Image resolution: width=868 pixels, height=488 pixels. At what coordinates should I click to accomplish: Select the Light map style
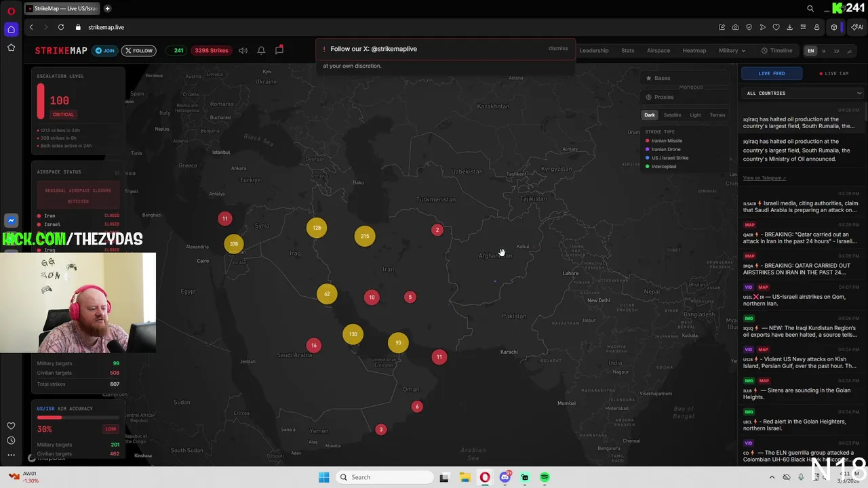click(x=695, y=115)
